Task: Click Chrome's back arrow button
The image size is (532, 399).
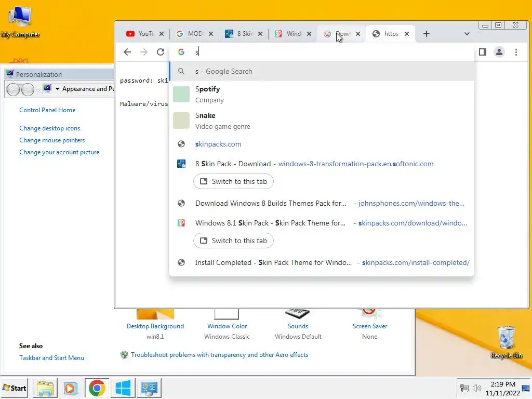Action: coord(127,52)
